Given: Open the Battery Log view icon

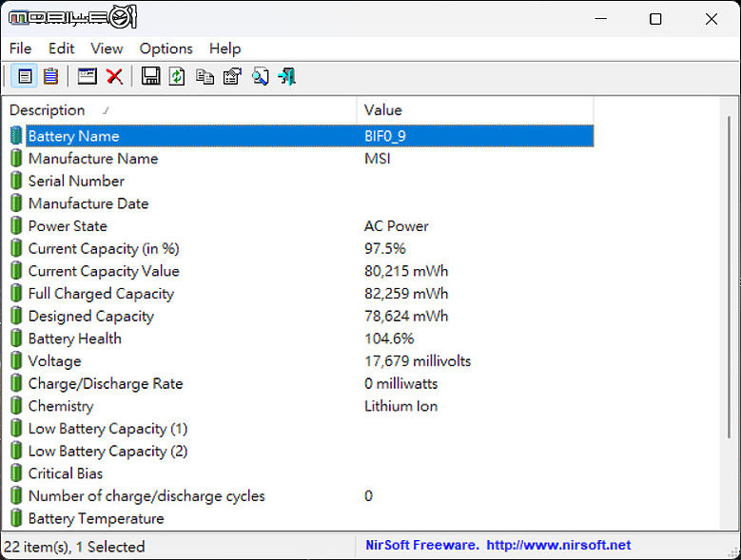Looking at the screenshot, I should click(50, 76).
